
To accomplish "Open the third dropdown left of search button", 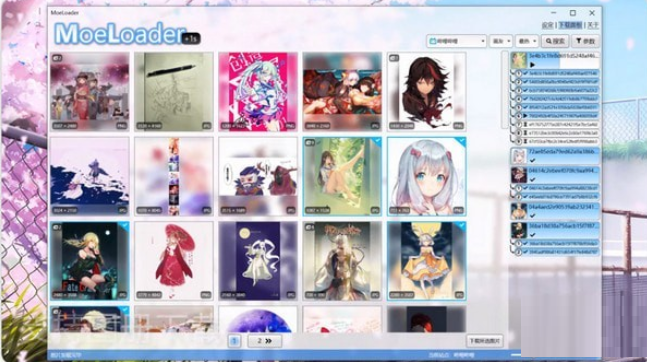I will pos(527,41).
